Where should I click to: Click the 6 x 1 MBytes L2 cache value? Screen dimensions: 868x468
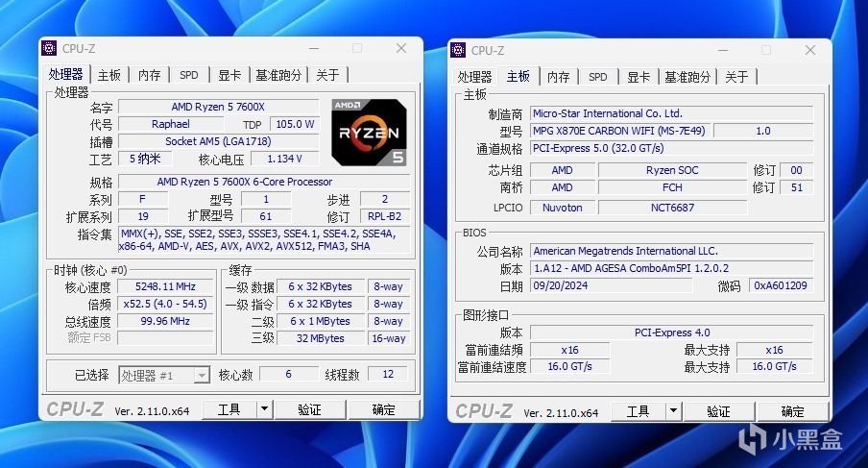tap(320, 321)
